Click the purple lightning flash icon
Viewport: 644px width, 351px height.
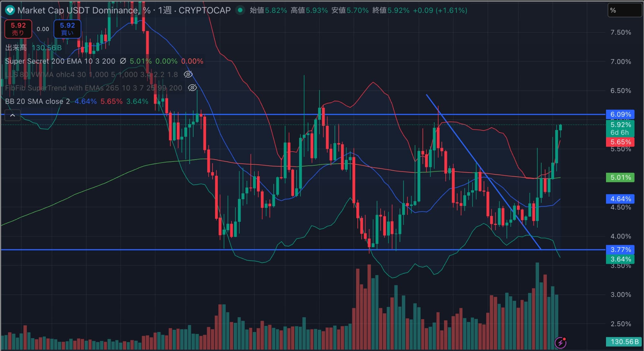(x=561, y=343)
